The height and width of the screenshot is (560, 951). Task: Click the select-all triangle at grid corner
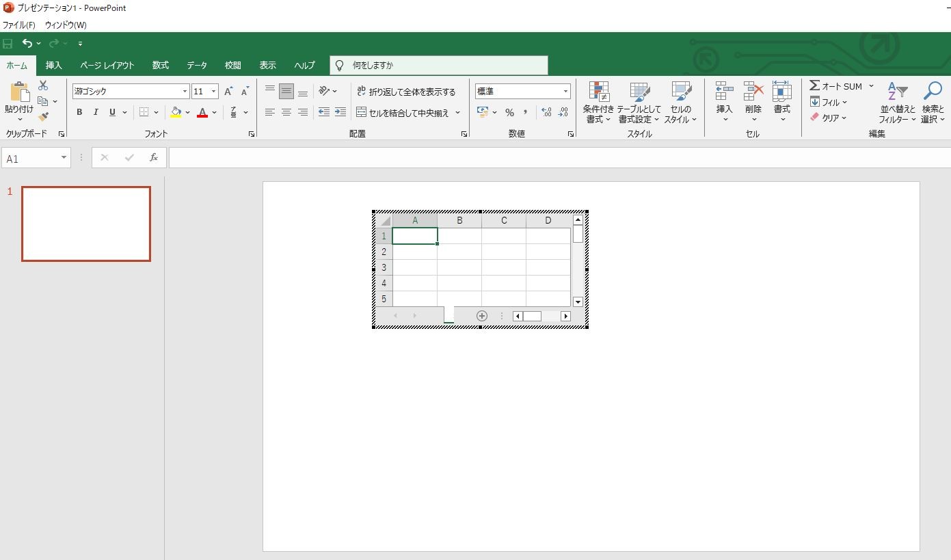click(385, 220)
